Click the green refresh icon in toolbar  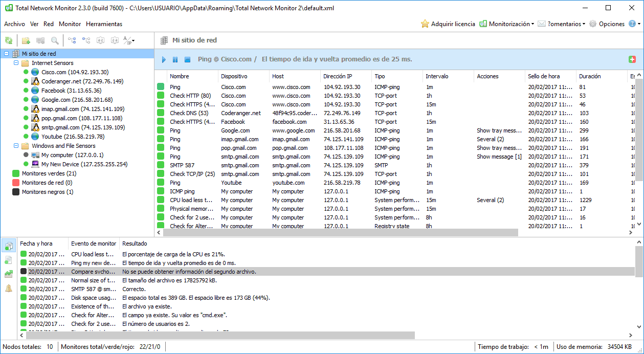(x=9, y=40)
